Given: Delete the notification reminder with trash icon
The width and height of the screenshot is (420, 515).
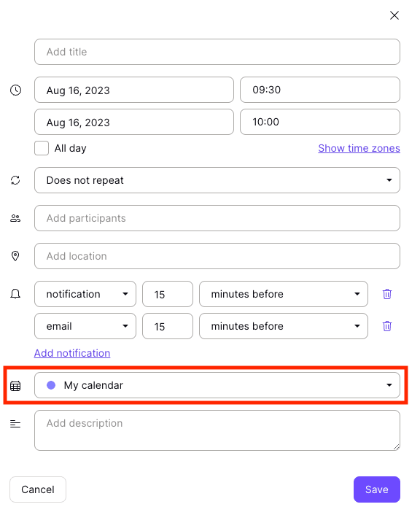Looking at the screenshot, I should point(387,294).
